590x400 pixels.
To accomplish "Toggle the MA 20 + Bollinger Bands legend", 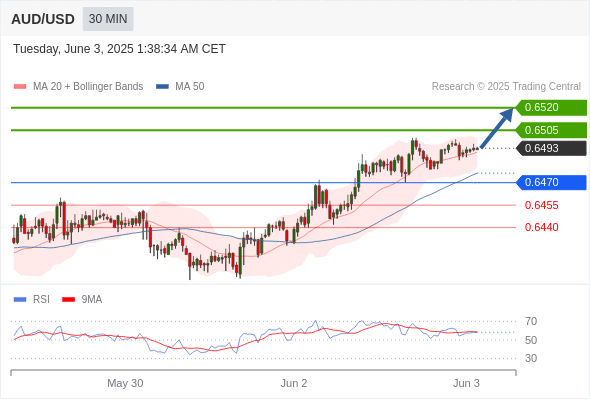I will click(78, 87).
